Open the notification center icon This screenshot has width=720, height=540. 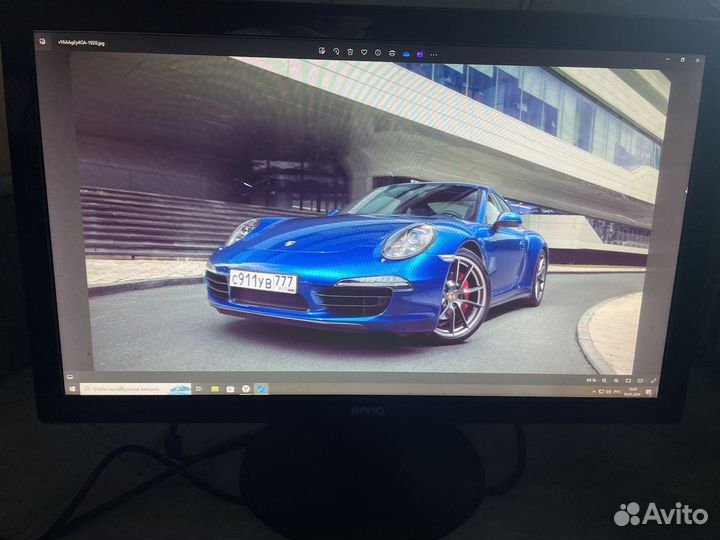click(648, 392)
